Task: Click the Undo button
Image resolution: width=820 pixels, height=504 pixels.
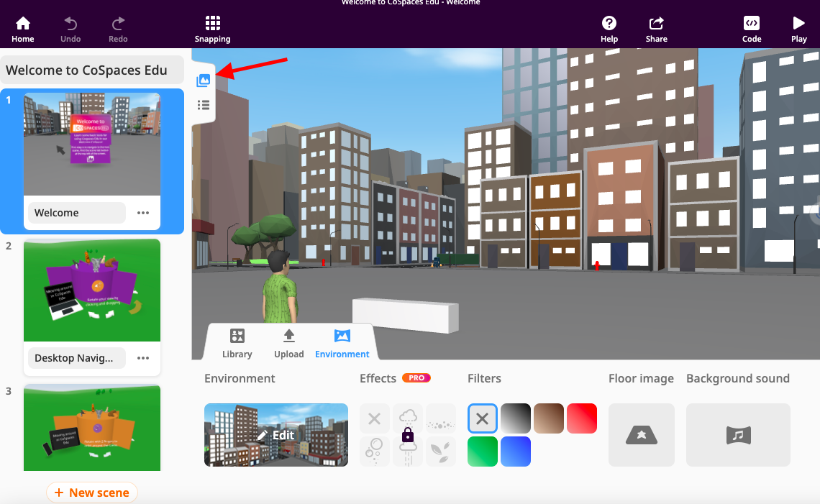Action: tap(70, 29)
